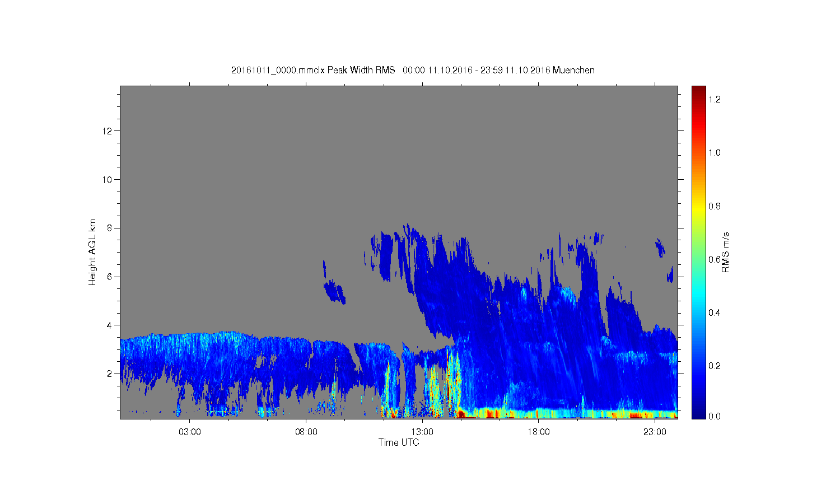The height and width of the screenshot is (504, 840).
Task: Click the height axis tick label 10
Action: (108, 180)
